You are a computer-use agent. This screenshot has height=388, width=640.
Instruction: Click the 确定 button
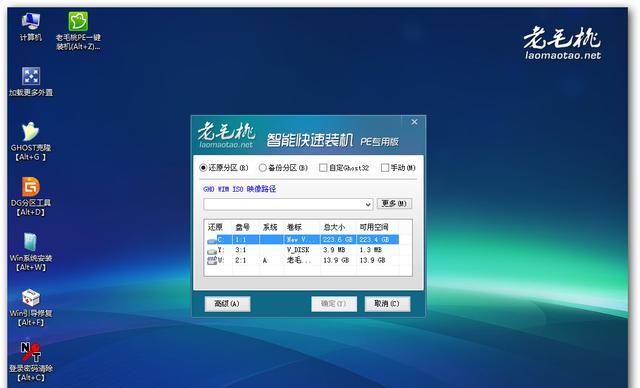pos(333,304)
